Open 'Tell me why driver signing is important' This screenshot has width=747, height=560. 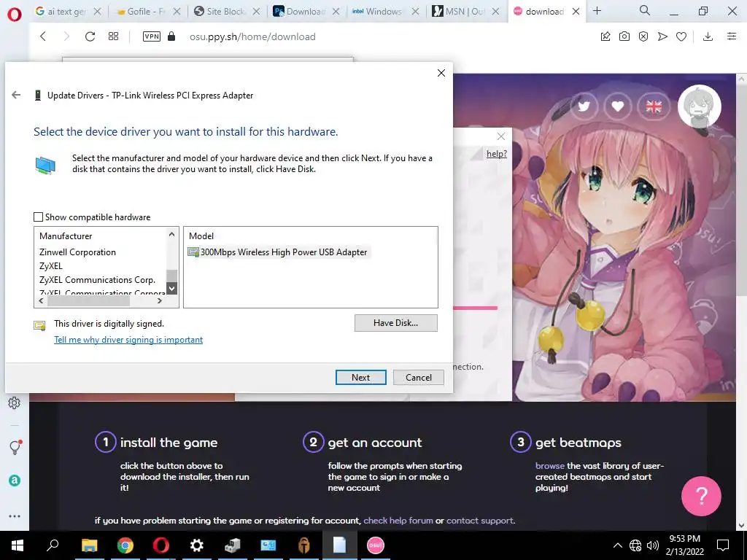click(128, 340)
